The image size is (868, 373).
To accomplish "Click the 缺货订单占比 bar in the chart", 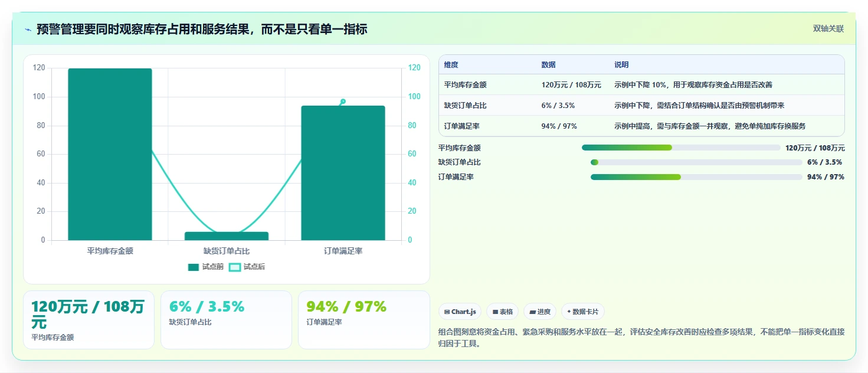I will click(x=227, y=236).
